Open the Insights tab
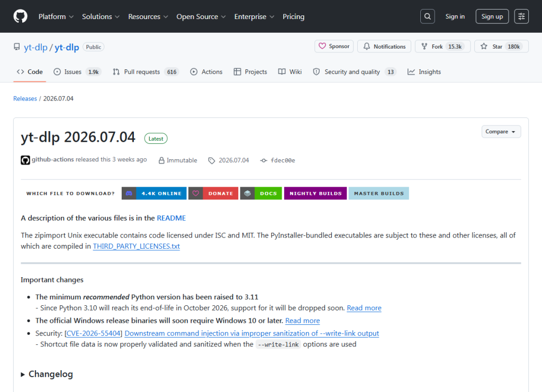This screenshot has height=392, width=542. point(424,72)
